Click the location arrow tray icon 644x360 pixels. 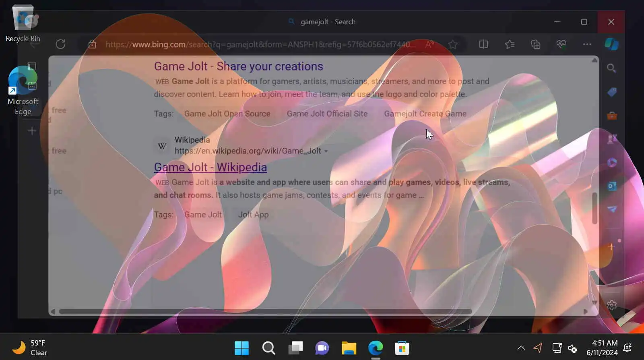pyautogui.click(x=538, y=348)
